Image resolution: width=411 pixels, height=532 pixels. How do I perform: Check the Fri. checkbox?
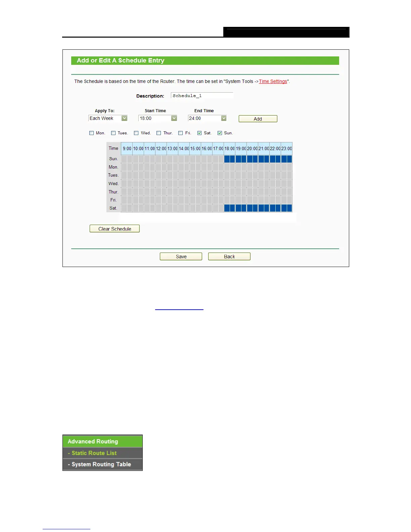181,133
